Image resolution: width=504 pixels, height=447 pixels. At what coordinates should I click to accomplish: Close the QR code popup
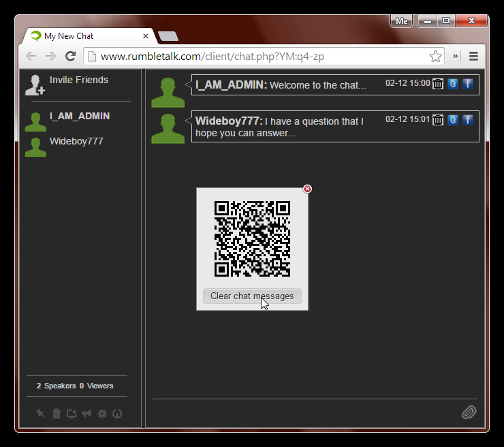[307, 189]
